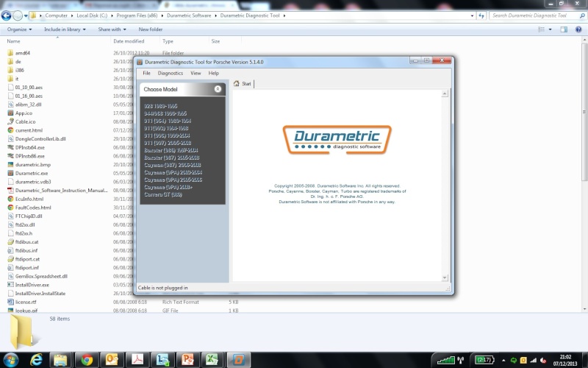Click 'Local Disk (C:)' breadcrumb
This screenshot has height=368, width=588.
(x=92, y=15)
